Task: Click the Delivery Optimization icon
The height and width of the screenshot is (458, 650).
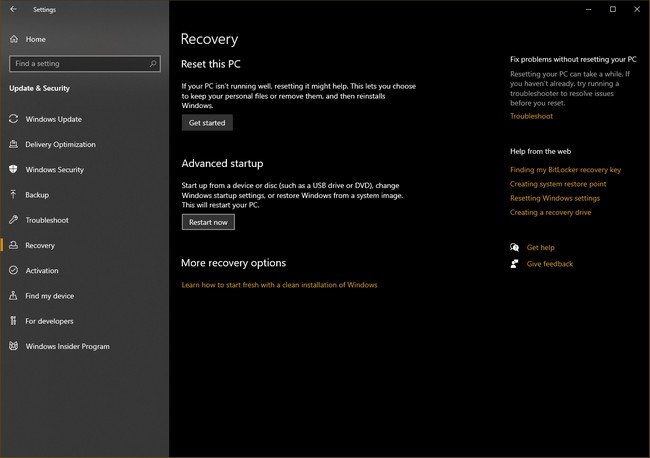Action: pos(14,144)
